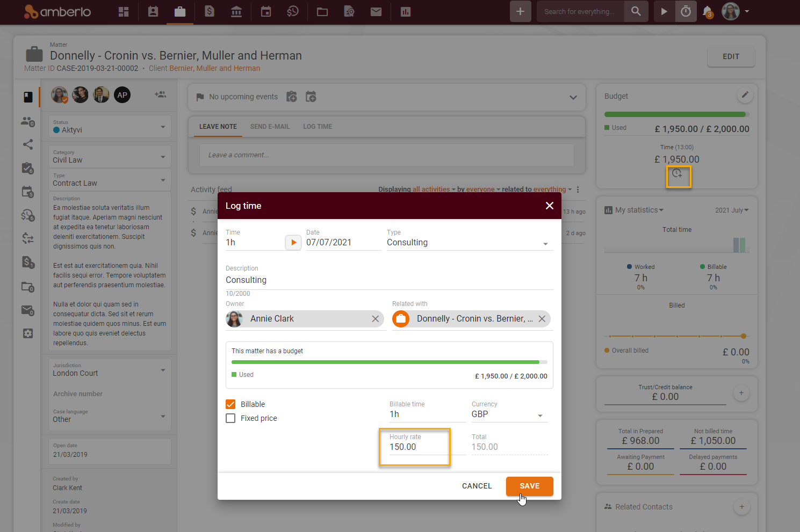The height and width of the screenshot is (532, 800).
Task: Click the stopwatch timer icon in top bar
Action: pos(686,11)
